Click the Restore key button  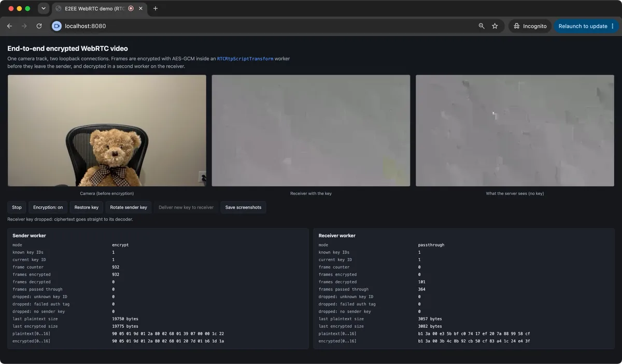(x=87, y=207)
